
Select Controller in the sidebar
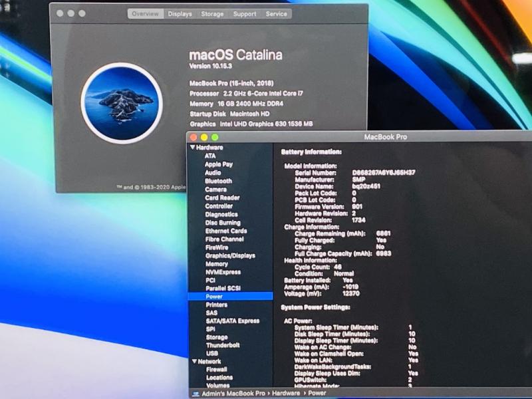[219, 206]
